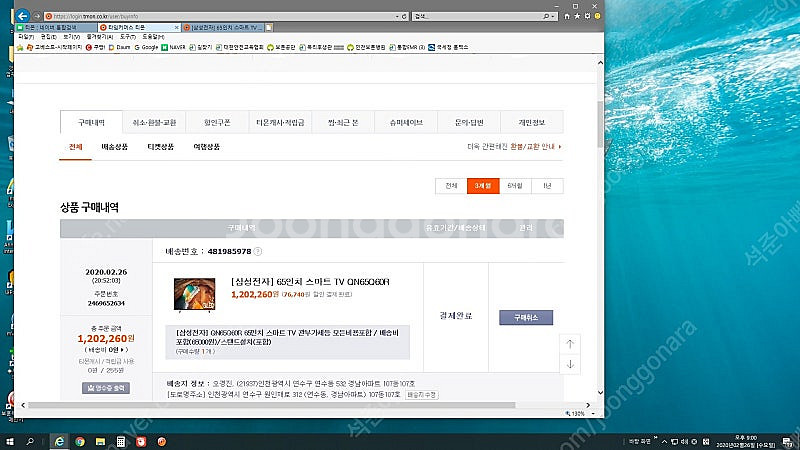Click the help icon beside delivery number

click(x=258, y=251)
